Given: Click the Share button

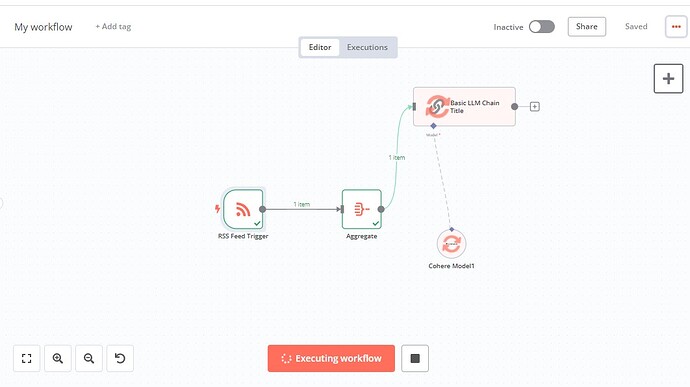Looking at the screenshot, I should pyautogui.click(x=587, y=27).
